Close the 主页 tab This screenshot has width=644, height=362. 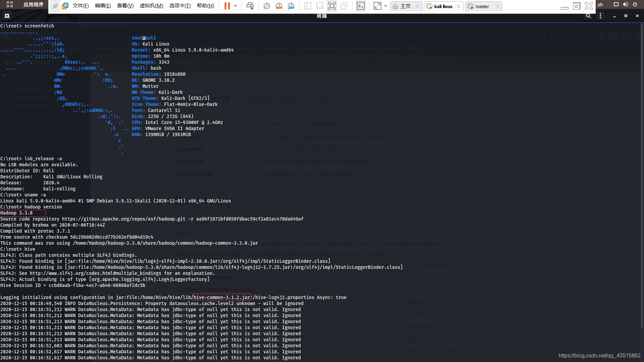pyautogui.click(x=417, y=6)
